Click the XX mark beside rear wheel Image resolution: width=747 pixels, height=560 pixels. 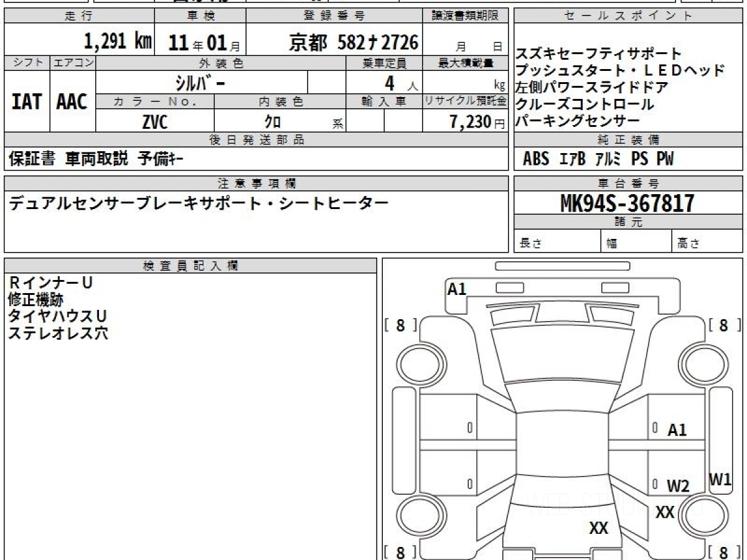(x=665, y=513)
